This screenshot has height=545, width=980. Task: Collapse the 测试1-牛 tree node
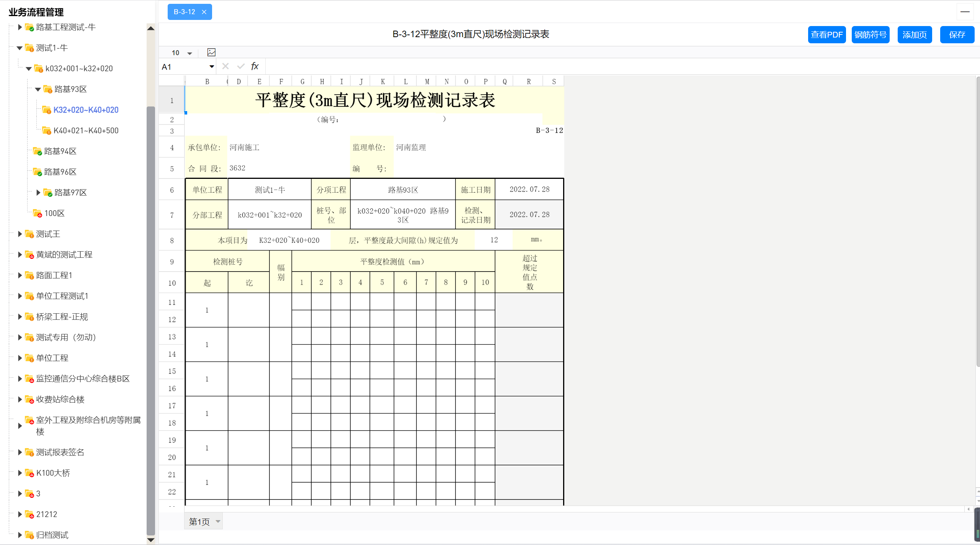(x=20, y=48)
